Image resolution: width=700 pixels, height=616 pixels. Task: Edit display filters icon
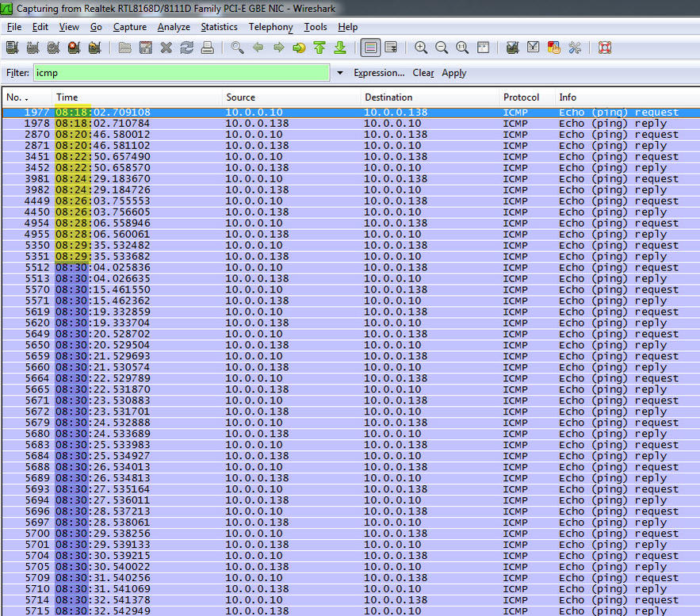[x=533, y=48]
